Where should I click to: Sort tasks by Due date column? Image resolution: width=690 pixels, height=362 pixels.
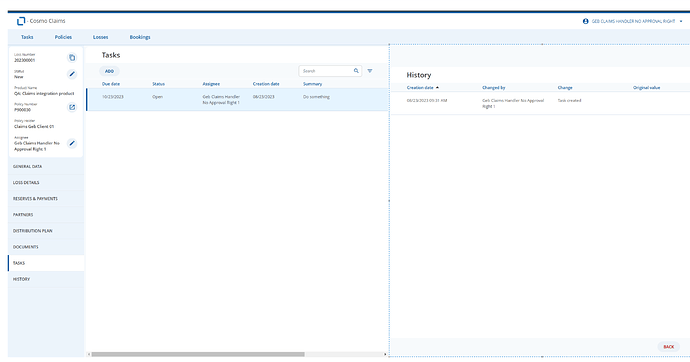click(111, 84)
